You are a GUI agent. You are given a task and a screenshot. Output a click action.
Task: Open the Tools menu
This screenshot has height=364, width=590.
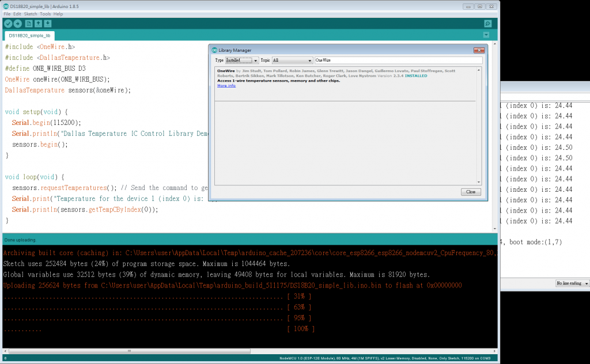pos(45,14)
